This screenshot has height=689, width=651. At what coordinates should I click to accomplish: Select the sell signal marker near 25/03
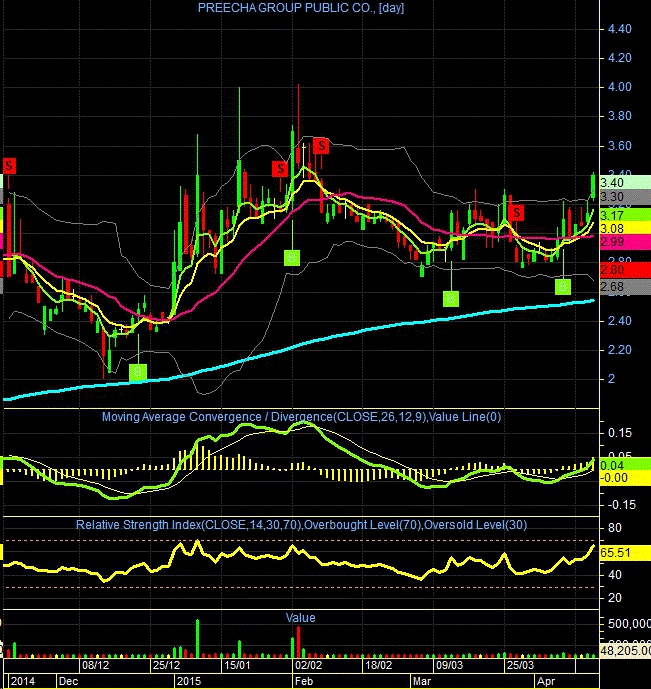pyautogui.click(x=517, y=213)
